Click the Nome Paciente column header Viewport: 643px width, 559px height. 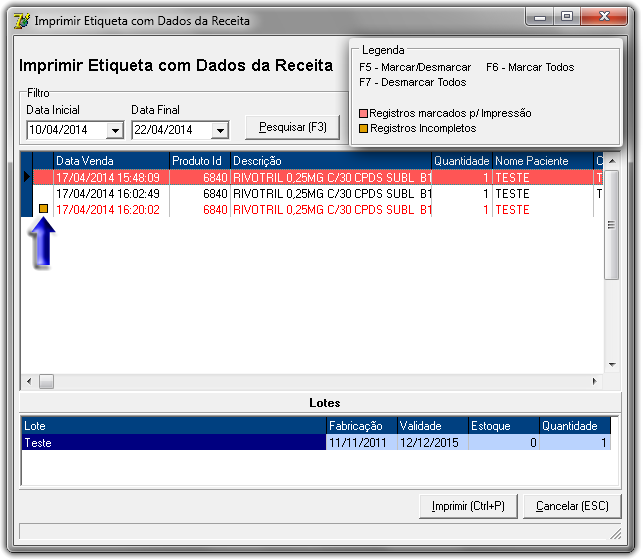[x=543, y=161]
